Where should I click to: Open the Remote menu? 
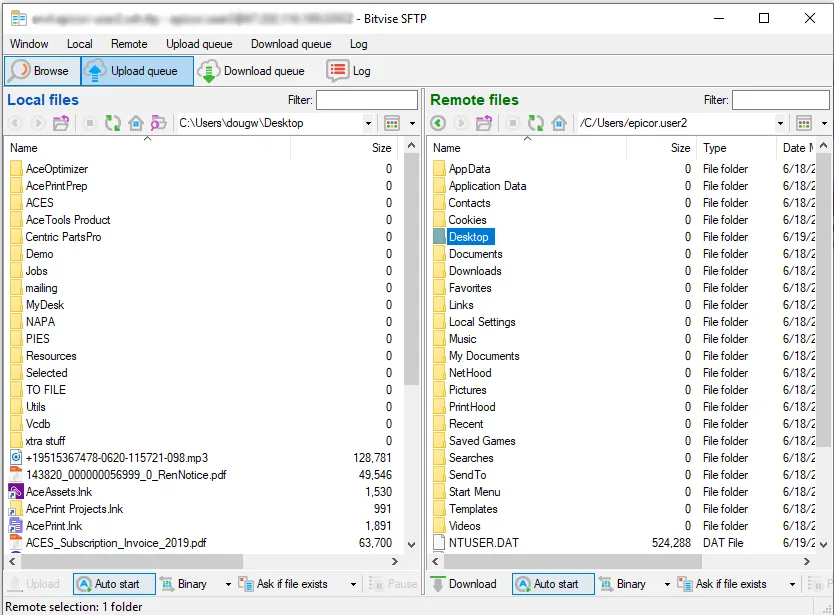pos(129,44)
